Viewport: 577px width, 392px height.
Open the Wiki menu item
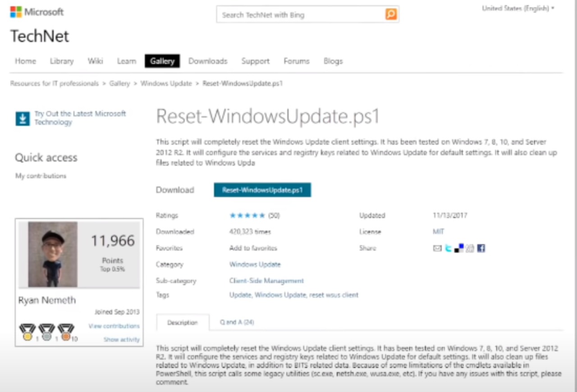click(x=95, y=61)
